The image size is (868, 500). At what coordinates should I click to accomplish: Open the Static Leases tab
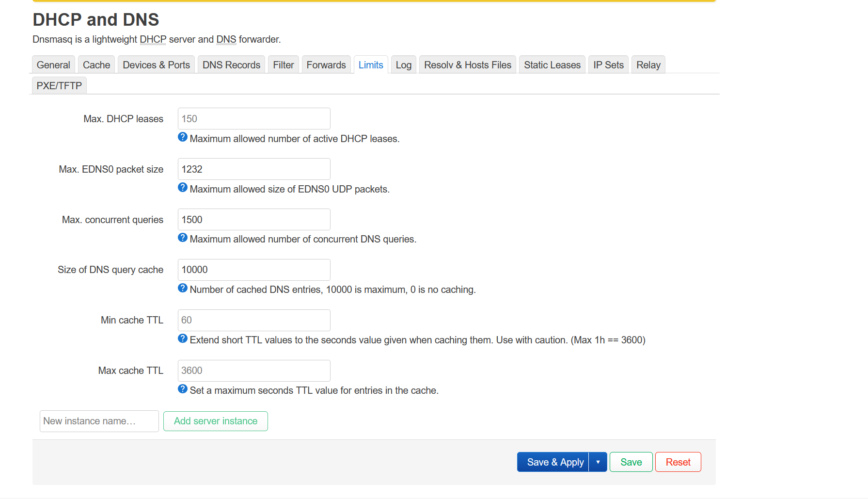[552, 65]
